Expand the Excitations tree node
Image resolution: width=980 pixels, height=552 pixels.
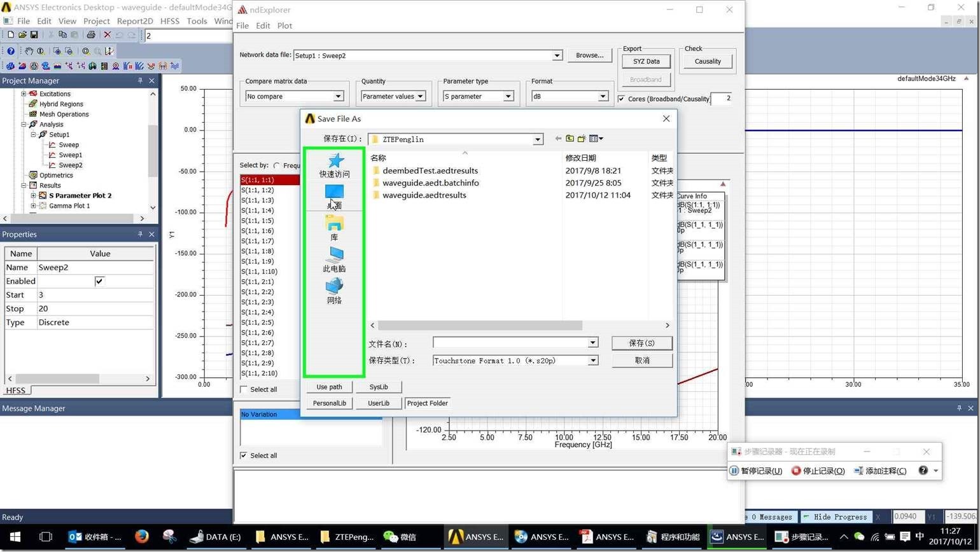[24, 93]
